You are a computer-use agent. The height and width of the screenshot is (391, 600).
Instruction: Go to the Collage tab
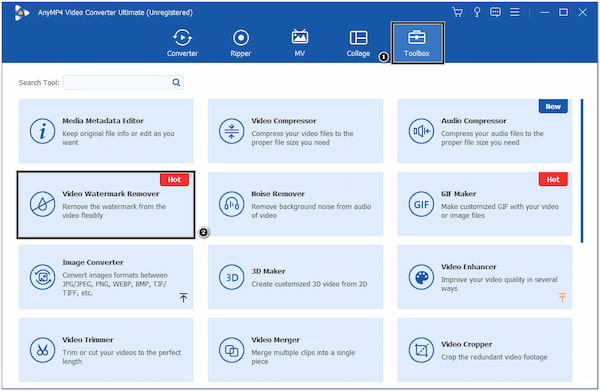pyautogui.click(x=358, y=43)
